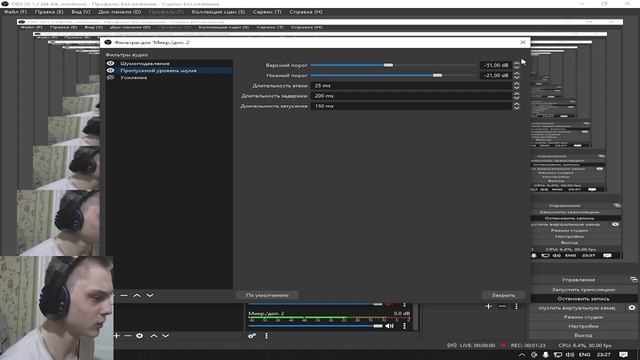Open Windows notification center icon

coord(623,355)
